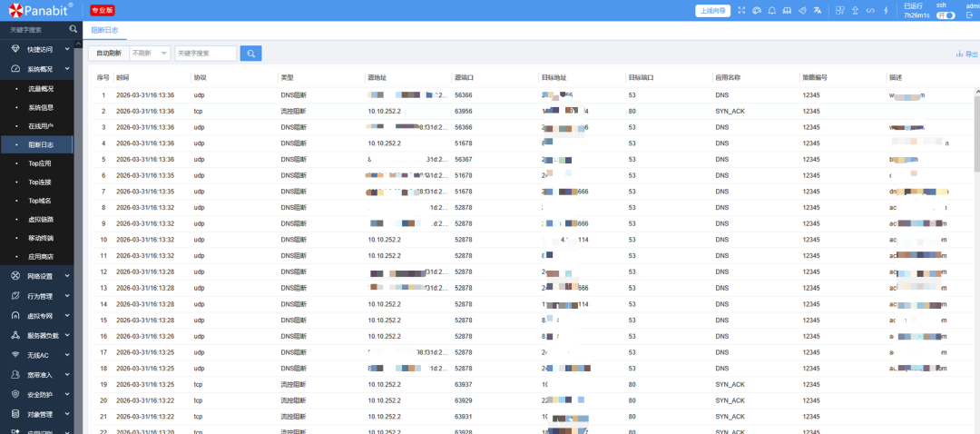Click the 宽带接入 user icon
Image resolution: width=980 pixels, height=434 pixels.
[15, 375]
